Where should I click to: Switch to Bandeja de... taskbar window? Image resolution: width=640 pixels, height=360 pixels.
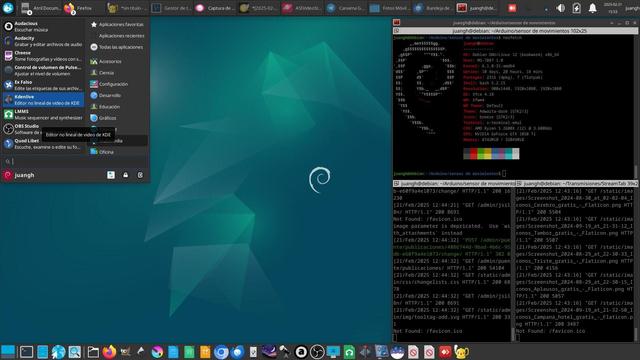[x=433, y=8]
